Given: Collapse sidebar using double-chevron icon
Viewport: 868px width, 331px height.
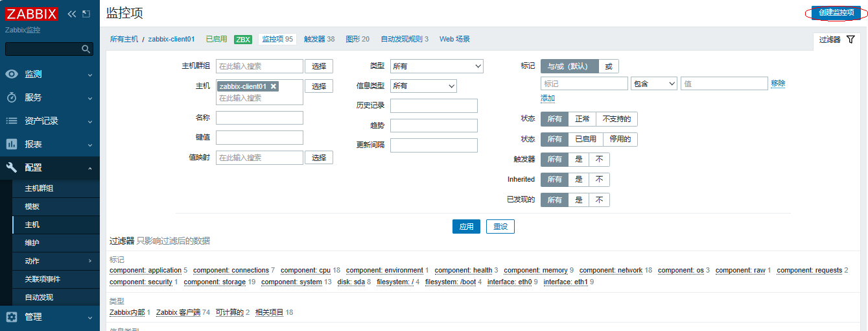Looking at the screenshot, I should (x=72, y=14).
